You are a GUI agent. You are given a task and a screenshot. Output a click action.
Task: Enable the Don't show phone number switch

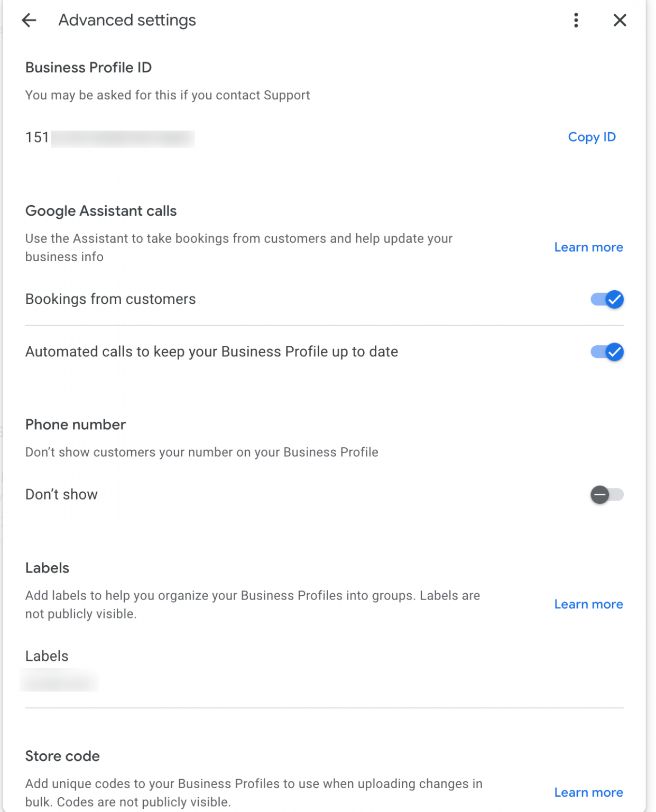tap(607, 495)
